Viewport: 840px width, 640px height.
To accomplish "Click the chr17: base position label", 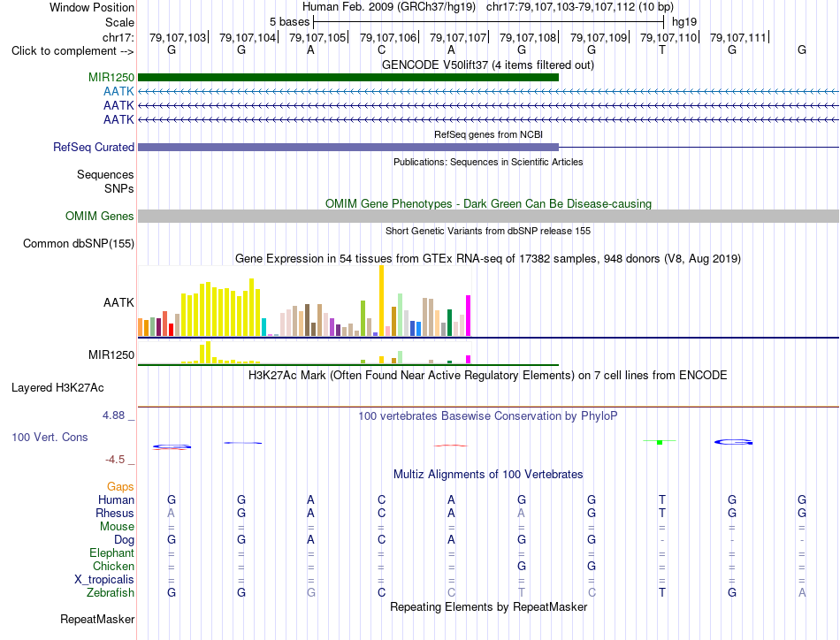I will coord(118,37).
